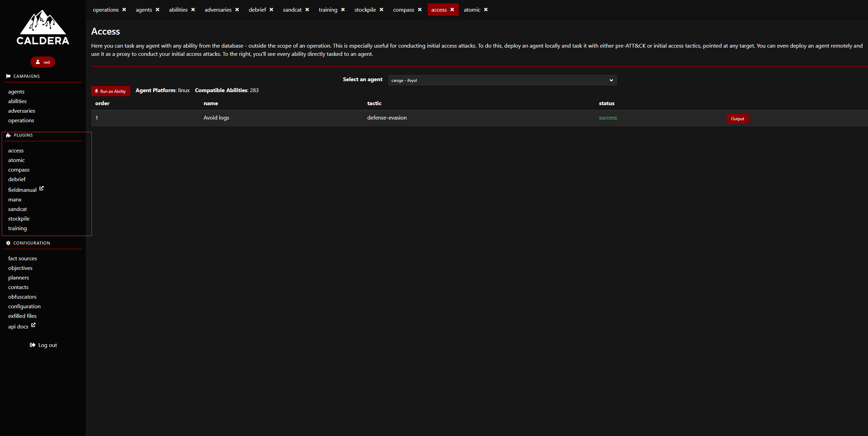The width and height of the screenshot is (868, 436).
Task: Open obfuscators under Configuration
Action: pos(22,297)
